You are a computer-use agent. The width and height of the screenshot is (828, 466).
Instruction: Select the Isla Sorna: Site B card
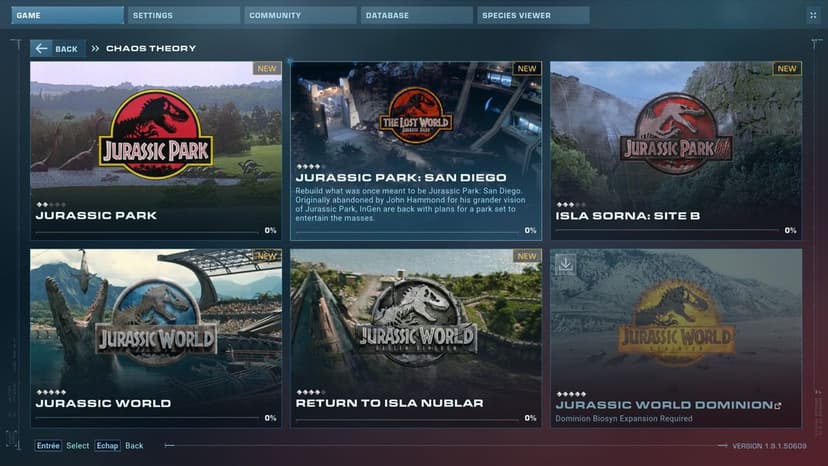(x=676, y=151)
